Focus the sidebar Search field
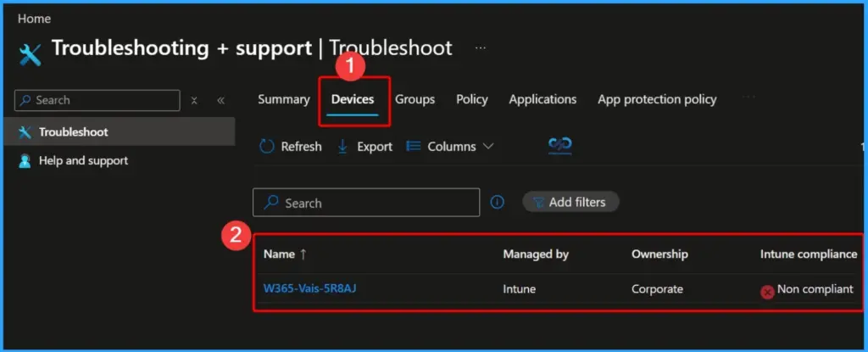868x352 pixels. click(x=97, y=100)
